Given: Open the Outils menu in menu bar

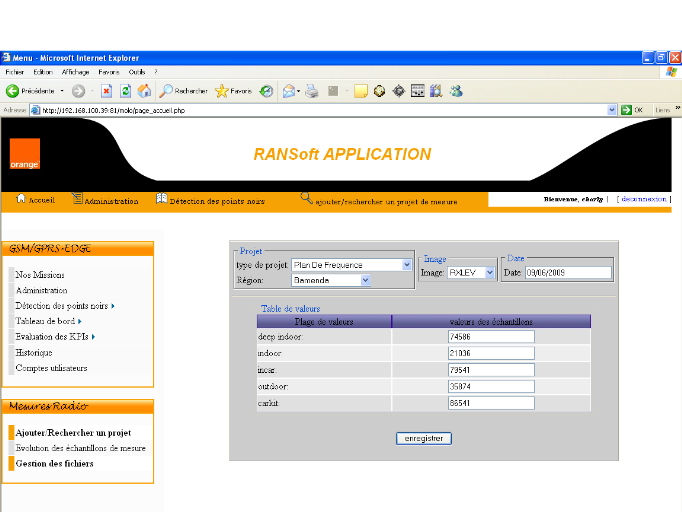Looking at the screenshot, I should tap(137, 72).
